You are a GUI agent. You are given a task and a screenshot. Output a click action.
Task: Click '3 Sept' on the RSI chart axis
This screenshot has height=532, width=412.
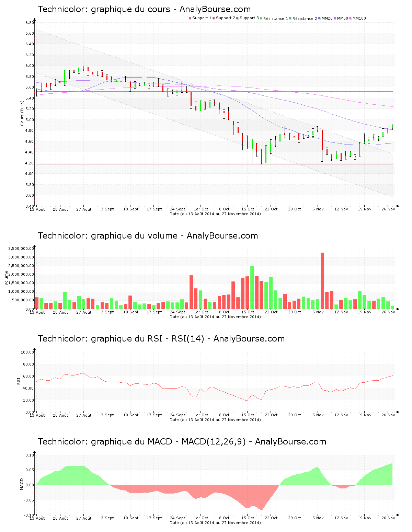pyautogui.click(x=107, y=415)
